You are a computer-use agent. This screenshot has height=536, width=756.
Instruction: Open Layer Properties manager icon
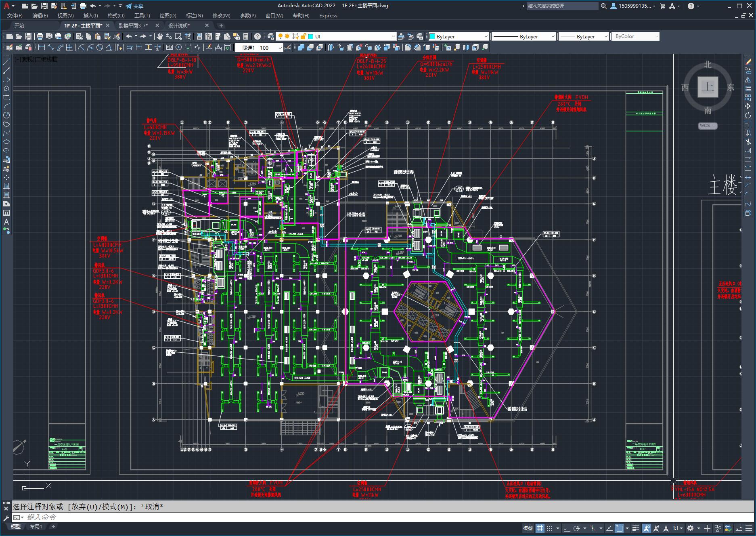pyautogui.click(x=271, y=36)
